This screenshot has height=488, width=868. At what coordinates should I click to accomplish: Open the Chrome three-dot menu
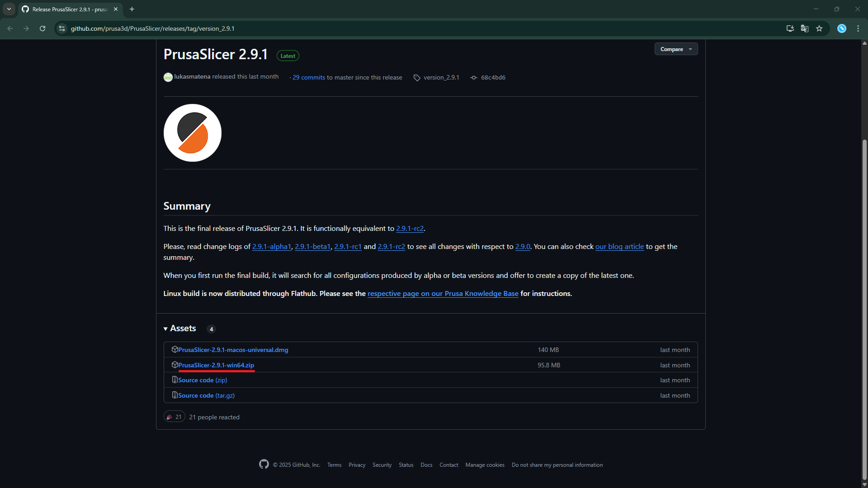(858, 28)
